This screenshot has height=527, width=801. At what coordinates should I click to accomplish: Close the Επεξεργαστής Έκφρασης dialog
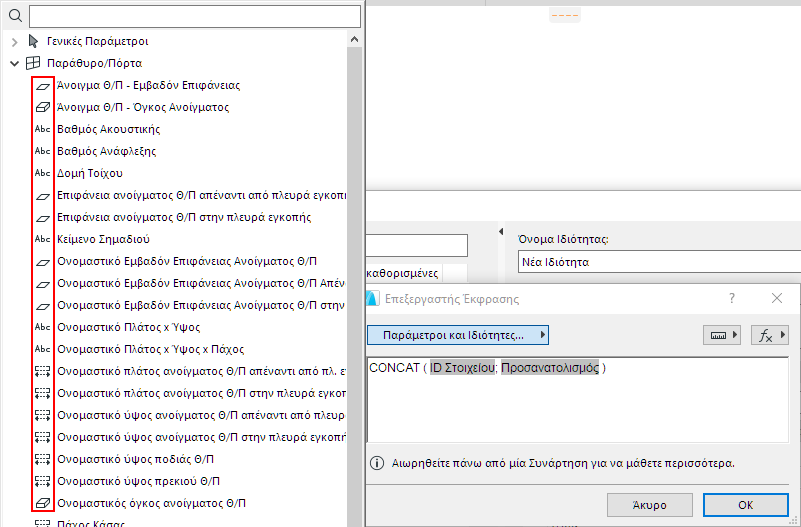tap(776, 298)
